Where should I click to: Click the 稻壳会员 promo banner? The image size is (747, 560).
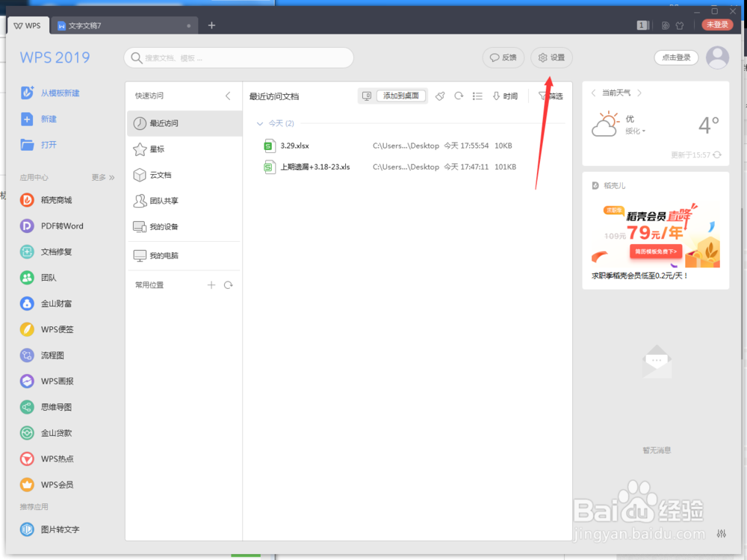tap(656, 237)
